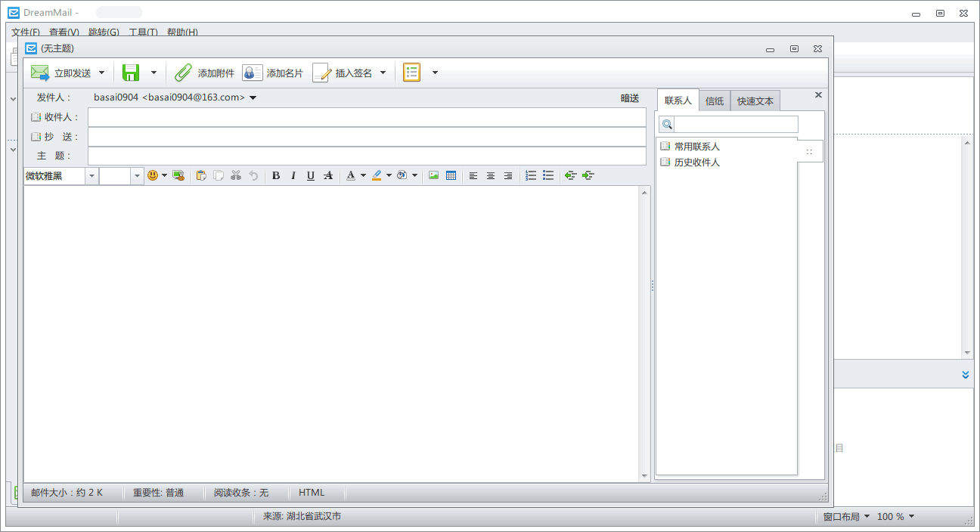Click the double chevron expander in main window
This screenshot has height=532, width=980.
tap(966, 375)
